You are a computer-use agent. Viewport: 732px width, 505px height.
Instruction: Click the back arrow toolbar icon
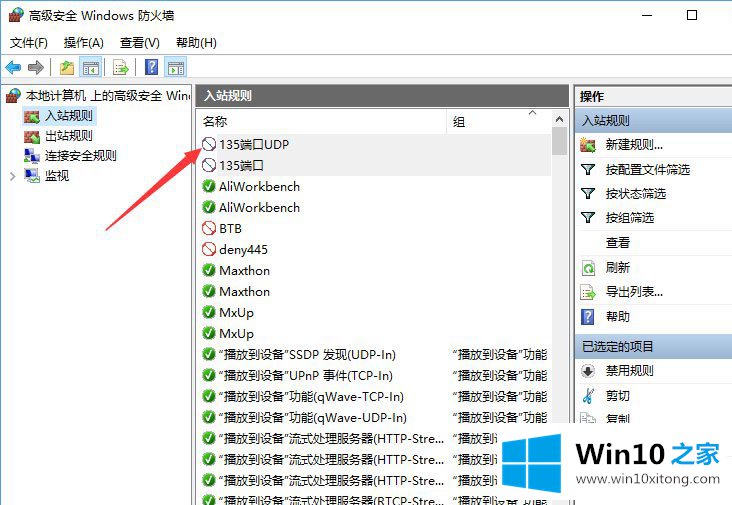click(x=13, y=67)
